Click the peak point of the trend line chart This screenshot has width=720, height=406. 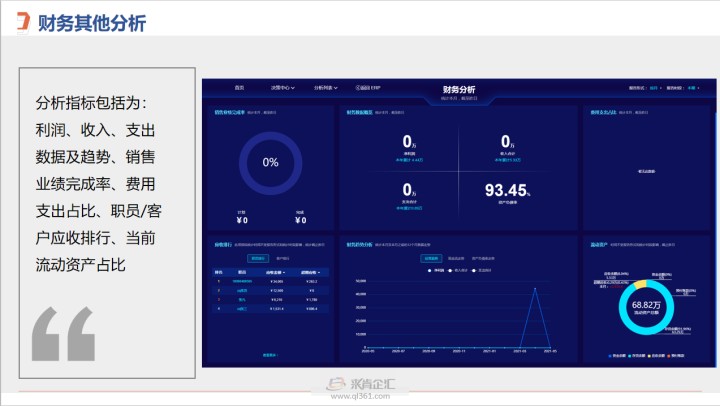pyautogui.click(x=535, y=288)
